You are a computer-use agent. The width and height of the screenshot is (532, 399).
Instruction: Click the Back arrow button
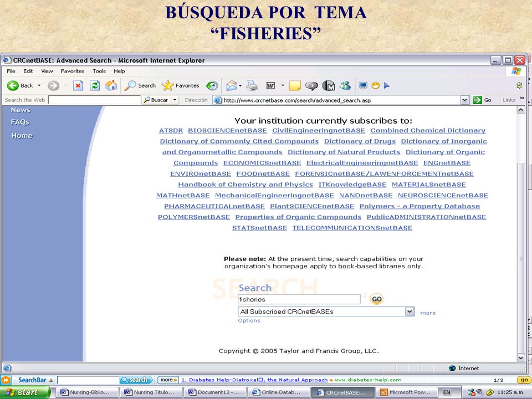13,85
